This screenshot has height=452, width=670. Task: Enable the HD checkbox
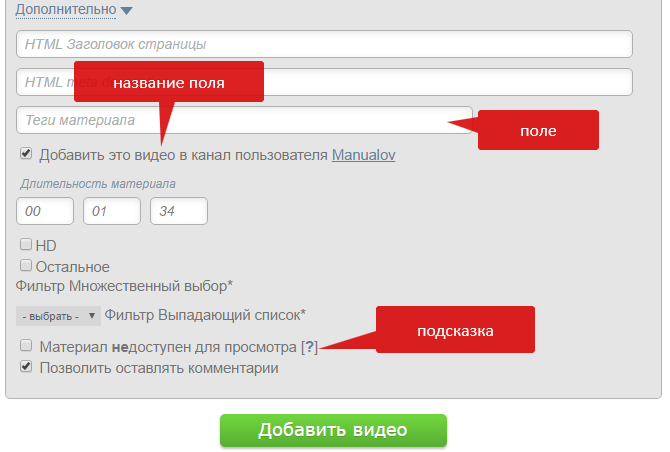click(26, 244)
